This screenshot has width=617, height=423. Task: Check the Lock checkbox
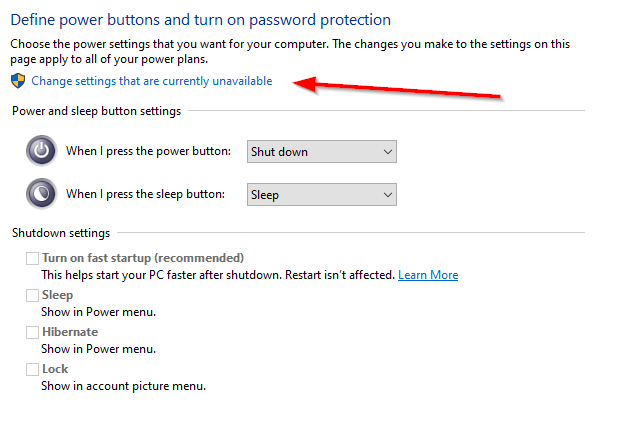pyautogui.click(x=33, y=369)
